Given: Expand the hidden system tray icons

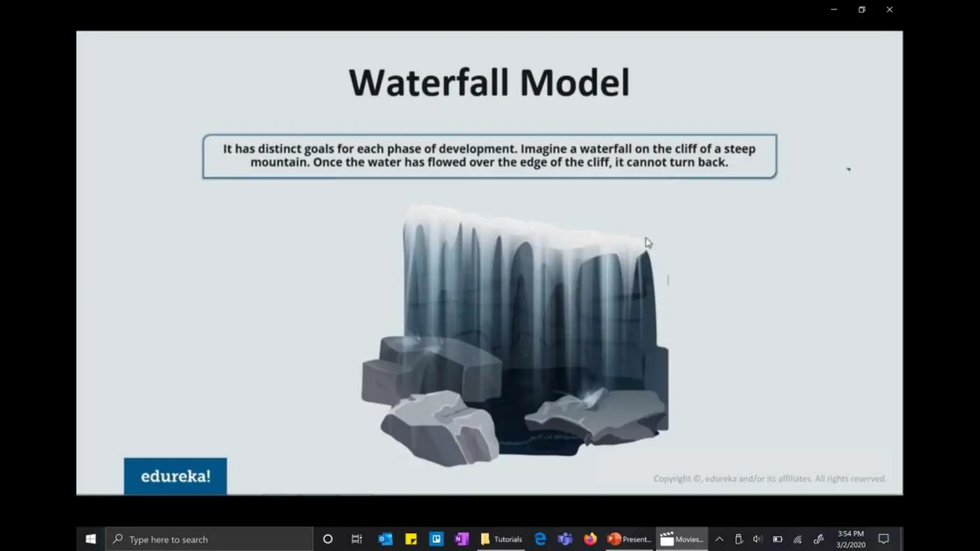Looking at the screenshot, I should [x=719, y=539].
